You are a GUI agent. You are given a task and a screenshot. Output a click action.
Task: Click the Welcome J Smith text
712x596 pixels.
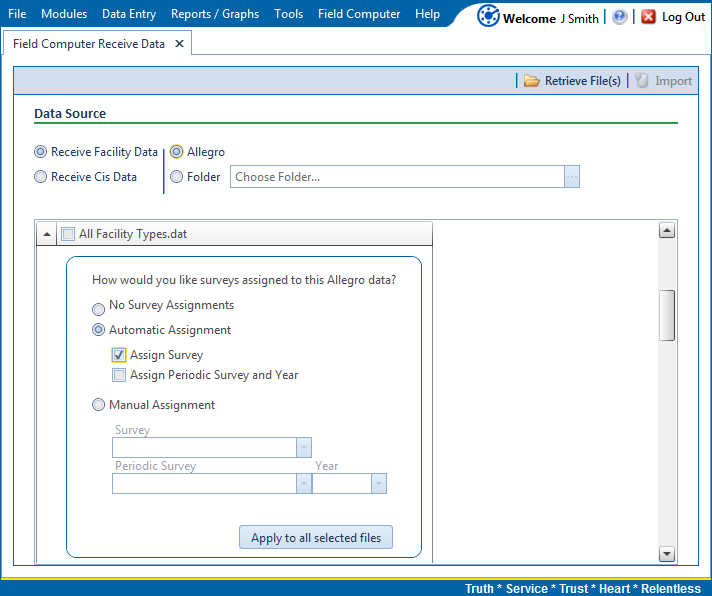pos(551,19)
